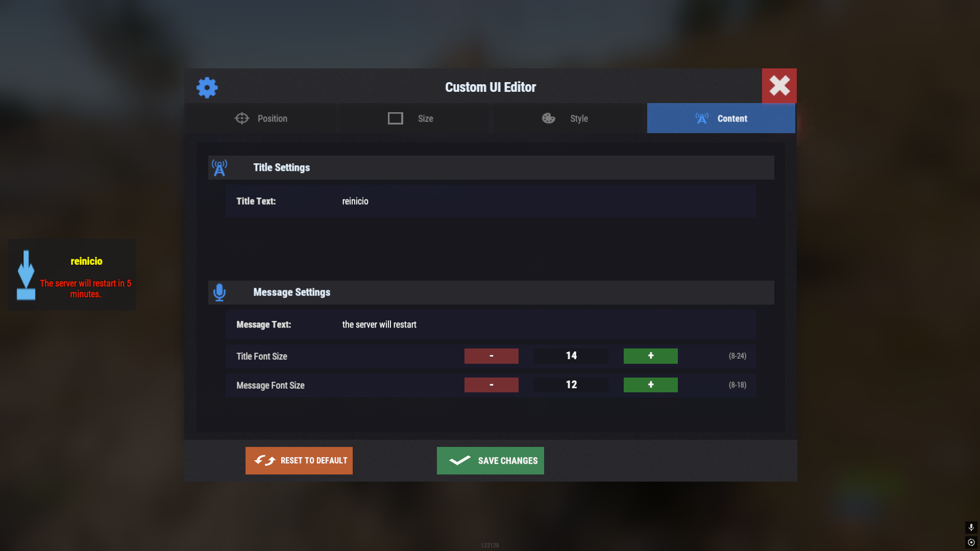Click the Size rectangle icon
The height and width of the screenshot is (551, 980).
click(396, 118)
